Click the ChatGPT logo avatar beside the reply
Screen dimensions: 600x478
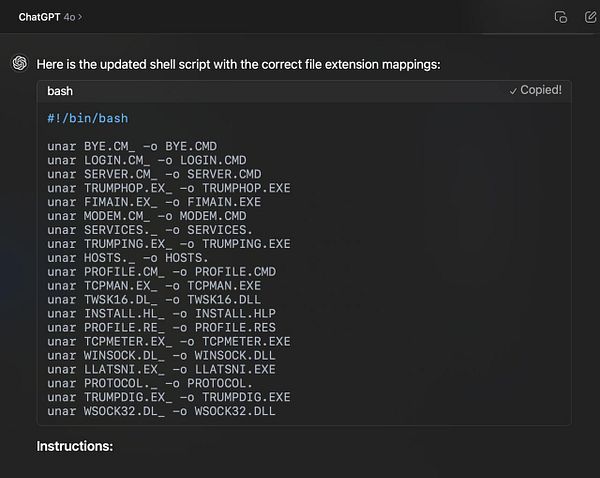coord(19,63)
